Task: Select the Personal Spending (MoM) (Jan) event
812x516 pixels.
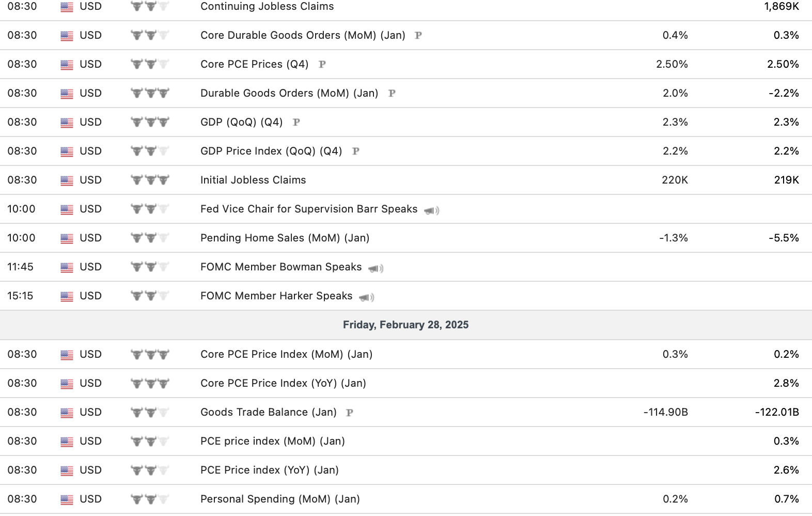Action: 280,499
